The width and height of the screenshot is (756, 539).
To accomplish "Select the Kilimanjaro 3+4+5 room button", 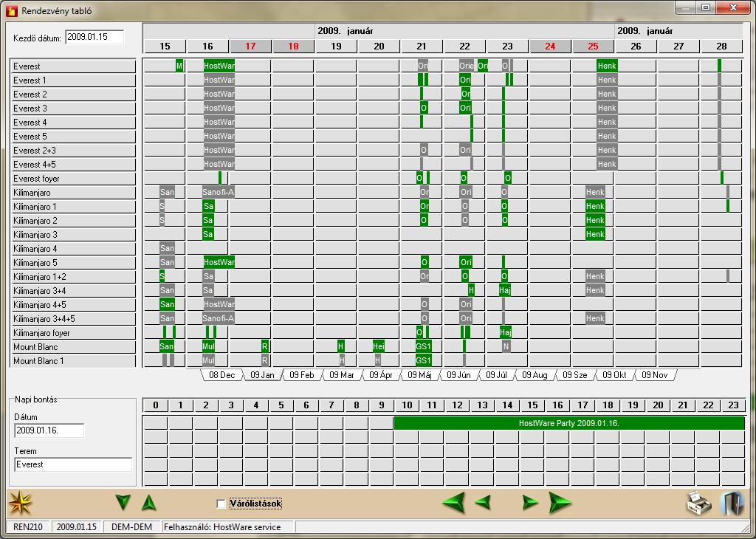I will coord(73,319).
